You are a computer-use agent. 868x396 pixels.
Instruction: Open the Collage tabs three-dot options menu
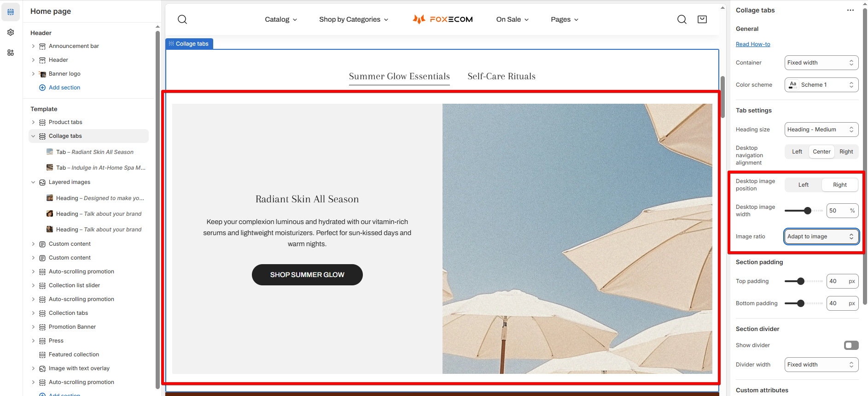point(851,10)
